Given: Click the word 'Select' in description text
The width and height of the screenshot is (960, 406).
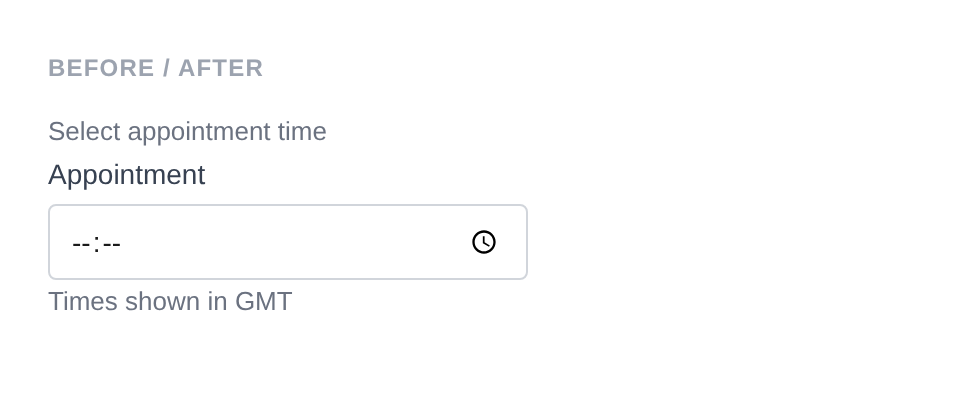Looking at the screenshot, I should point(84,132).
